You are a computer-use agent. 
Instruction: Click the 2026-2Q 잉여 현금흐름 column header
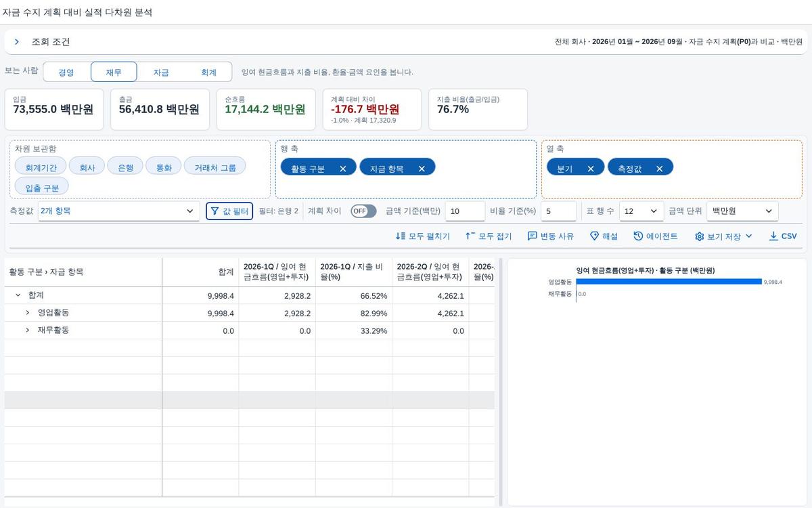[x=430, y=272]
